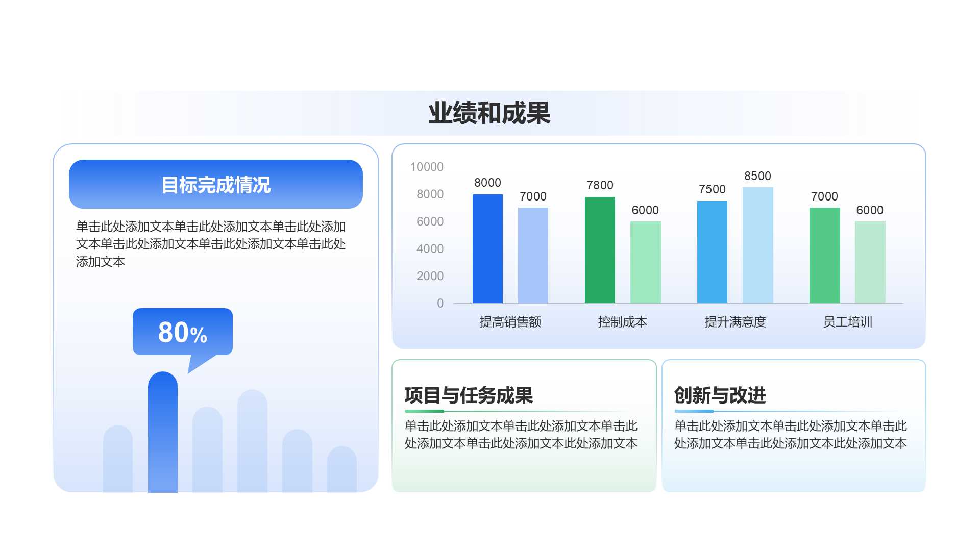This screenshot has height=551, width=980.
Task: Select the dark green 7800 bar
Action: pos(600,250)
